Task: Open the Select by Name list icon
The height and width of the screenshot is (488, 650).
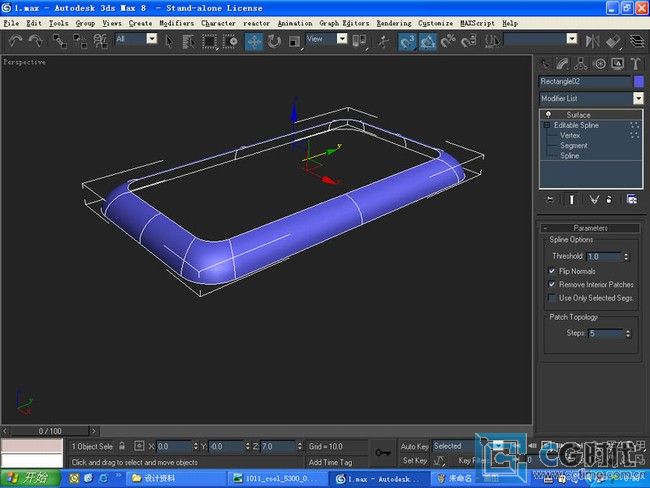Action: [189, 41]
